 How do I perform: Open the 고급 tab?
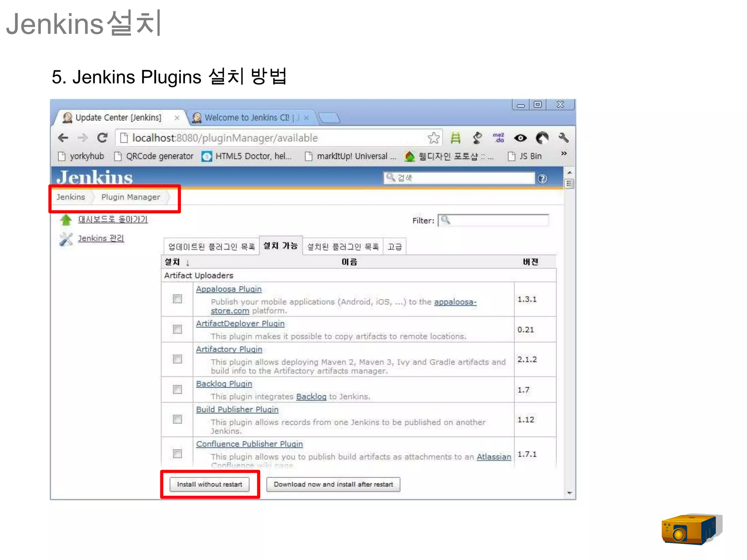point(395,247)
